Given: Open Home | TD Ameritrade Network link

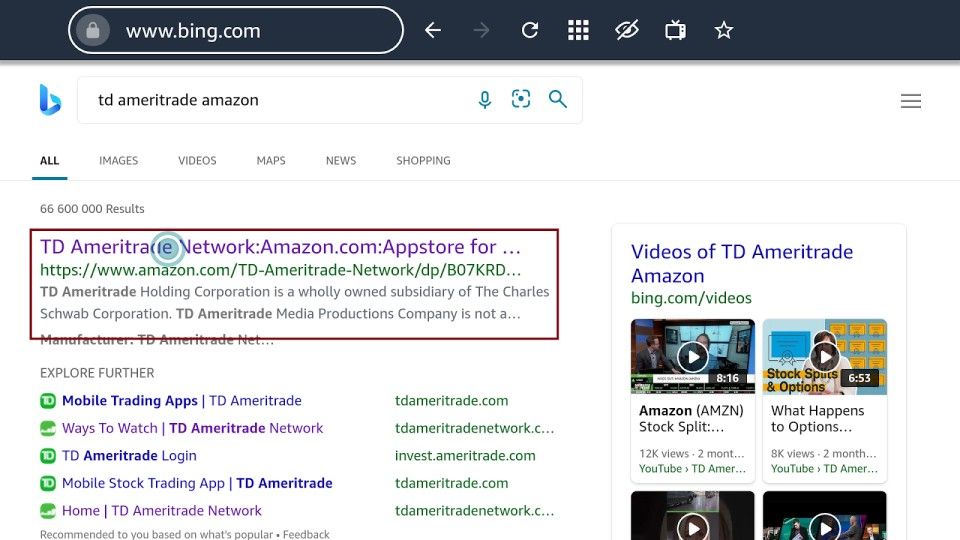Looking at the screenshot, I should (162, 511).
